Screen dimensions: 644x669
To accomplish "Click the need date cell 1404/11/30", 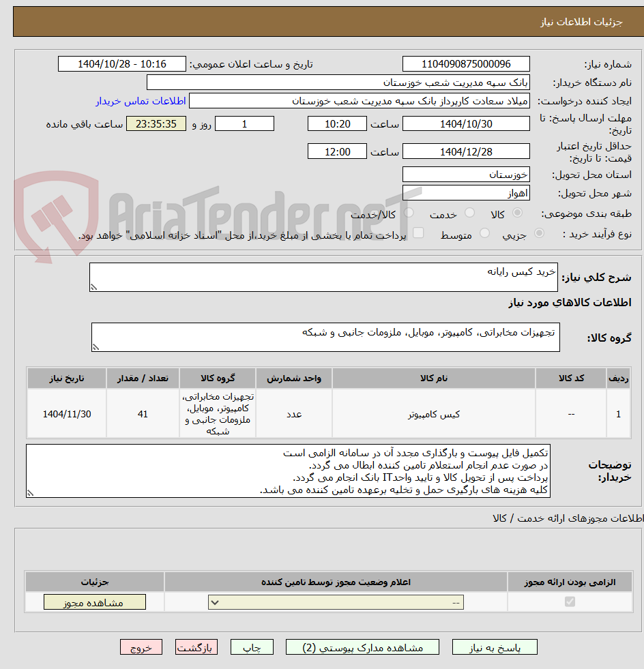I will click(67, 414).
